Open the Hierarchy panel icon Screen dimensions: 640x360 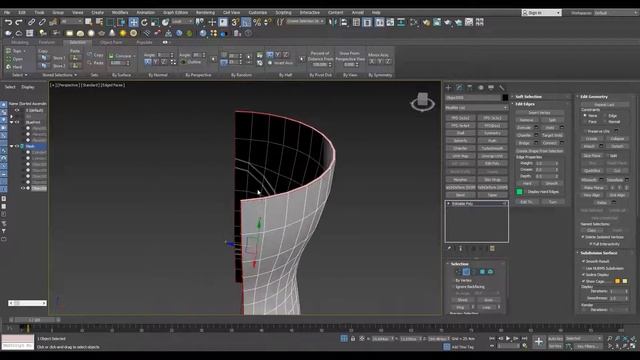tap(470, 87)
